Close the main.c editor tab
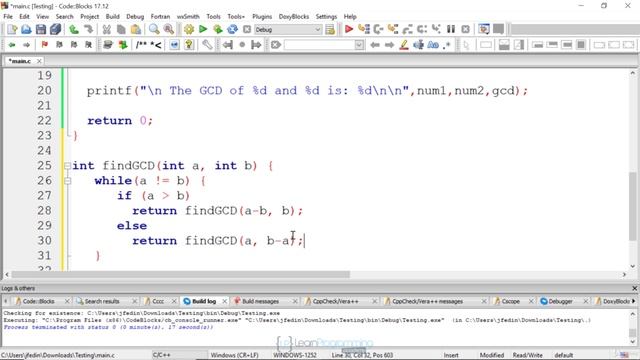The width and height of the screenshot is (640, 360). click(x=39, y=61)
